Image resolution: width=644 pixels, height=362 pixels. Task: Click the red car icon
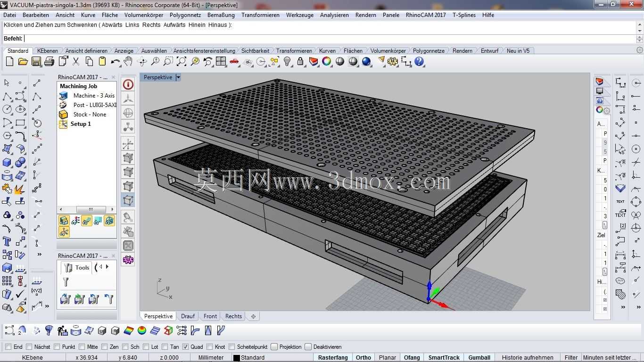pos(234,61)
